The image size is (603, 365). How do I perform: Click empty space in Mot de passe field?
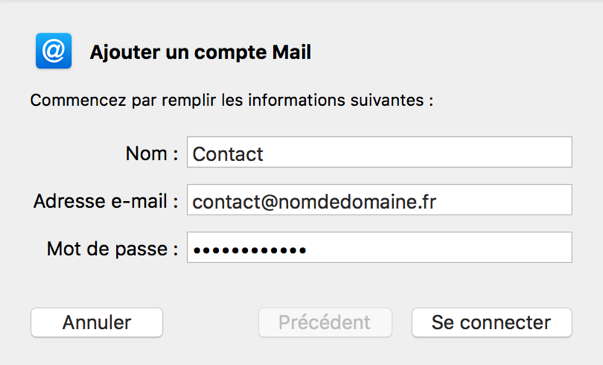(438, 248)
